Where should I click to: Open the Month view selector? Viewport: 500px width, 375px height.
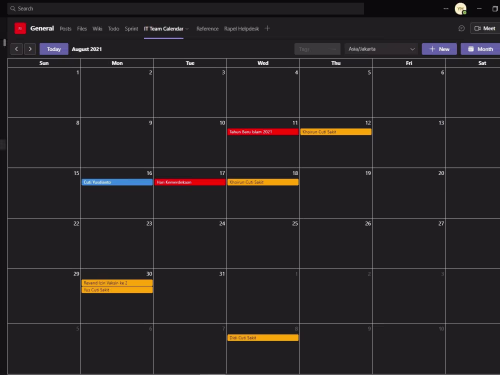480,49
